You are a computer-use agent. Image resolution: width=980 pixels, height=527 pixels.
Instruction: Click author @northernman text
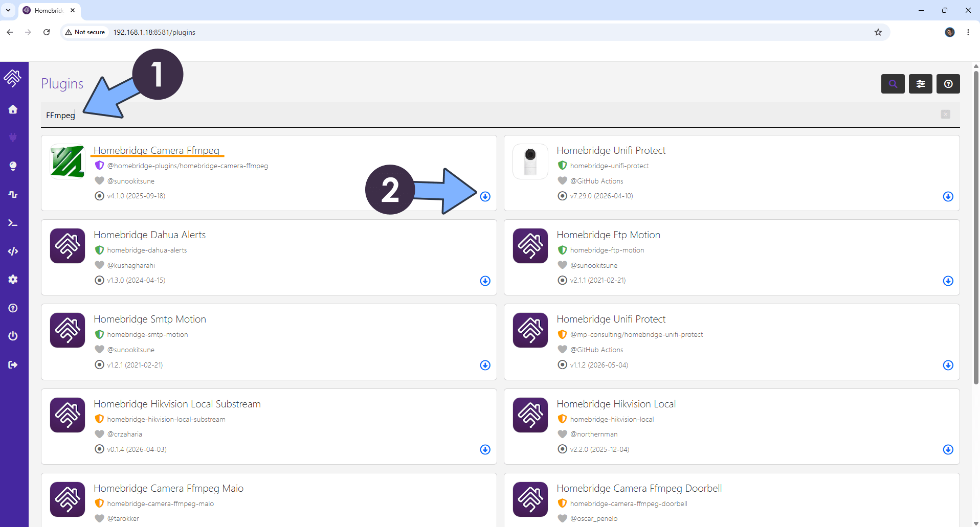point(594,434)
